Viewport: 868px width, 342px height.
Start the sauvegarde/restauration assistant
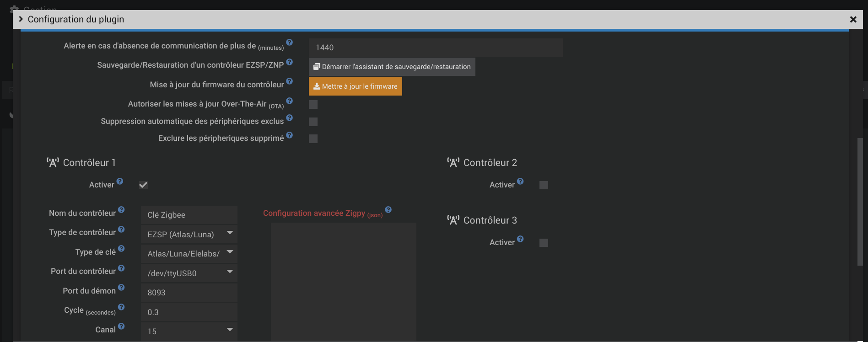(x=392, y=67)
